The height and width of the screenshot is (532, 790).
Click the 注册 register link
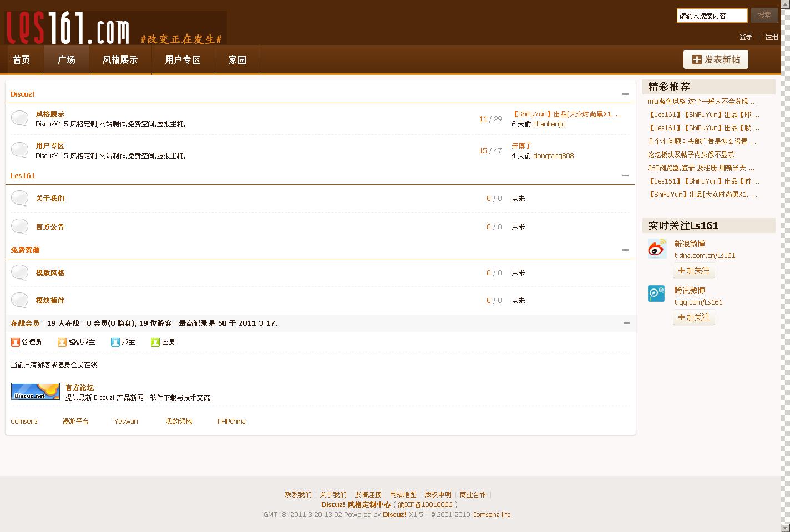click(x=772, y=37)
